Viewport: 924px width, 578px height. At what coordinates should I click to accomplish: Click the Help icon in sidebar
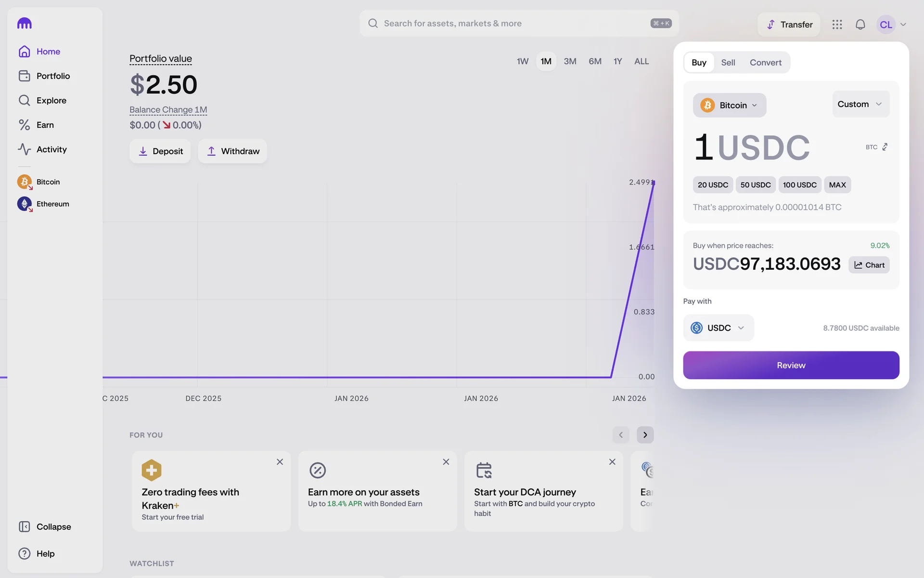pos(25,553)
